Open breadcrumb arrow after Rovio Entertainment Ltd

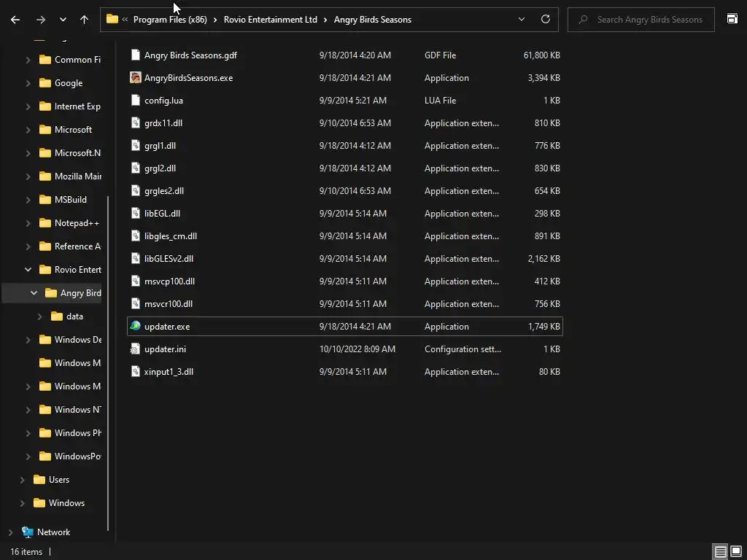tap(325, 20)
